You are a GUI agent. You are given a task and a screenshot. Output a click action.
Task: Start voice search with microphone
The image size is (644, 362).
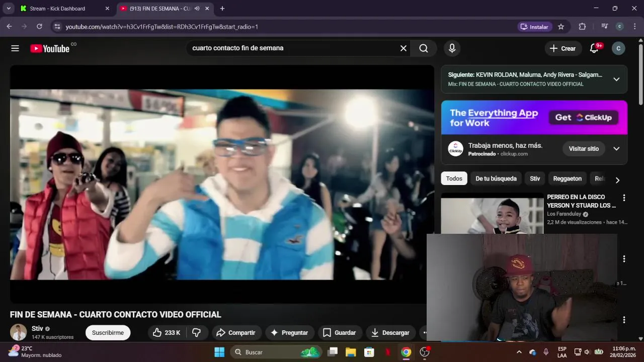(x=452, y=48)
